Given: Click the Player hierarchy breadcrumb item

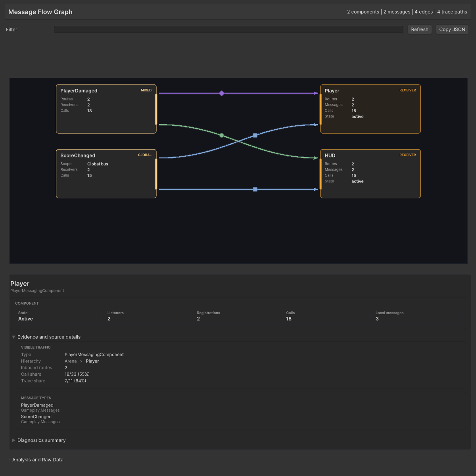Looking at the screenshot, I should [x=92, y=361].
